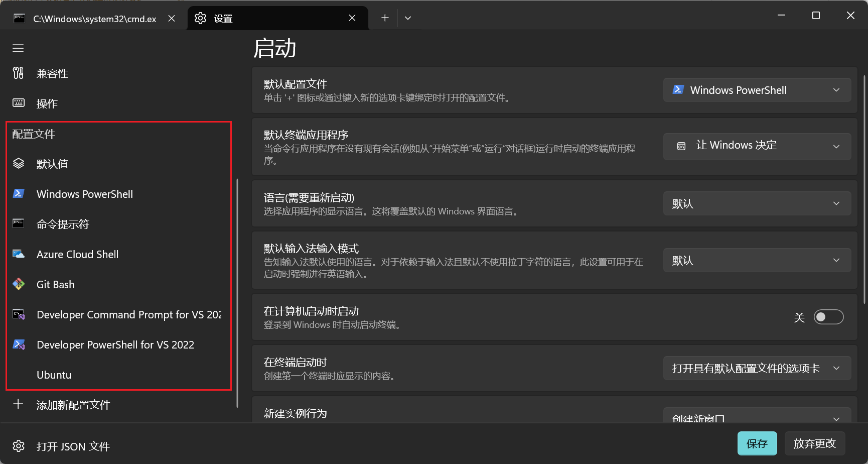
Task: Select the 命令提示符 profile
Action: [x=118, y=224]
